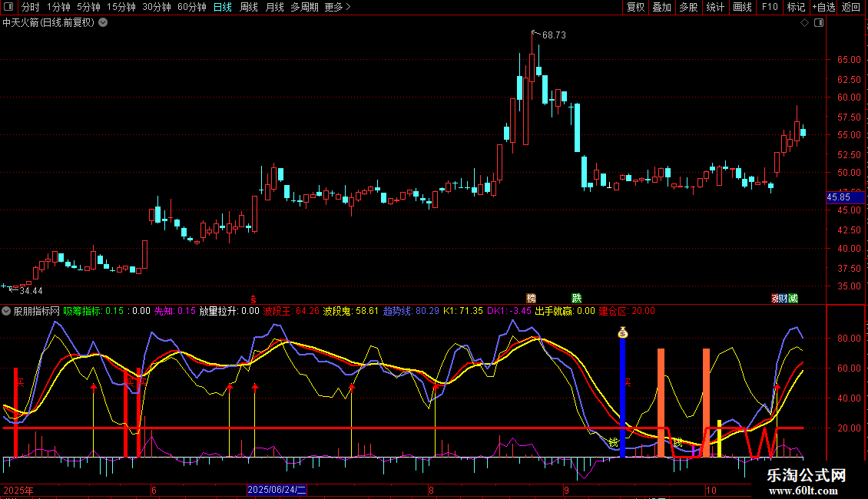Image resolution: width=868 pixels, height=499 pixels.
Task: Open the 多股 multi-stock view
Action: (x=689, y=7)
